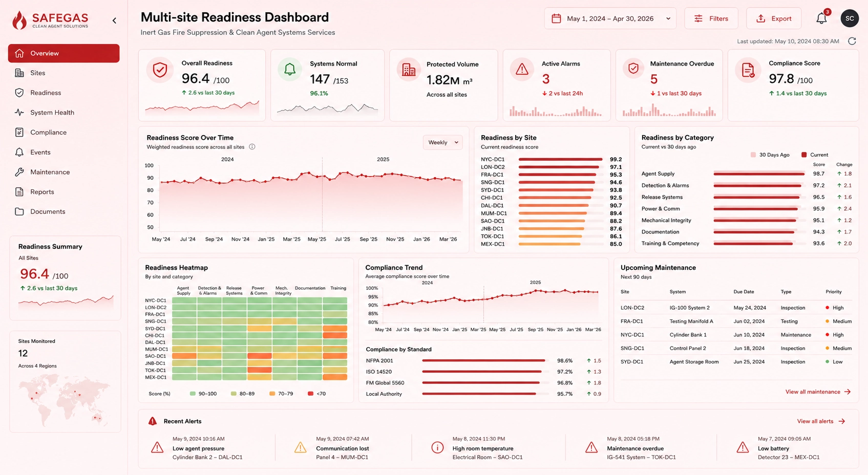Click the View all alerts link

pos(821,421)
